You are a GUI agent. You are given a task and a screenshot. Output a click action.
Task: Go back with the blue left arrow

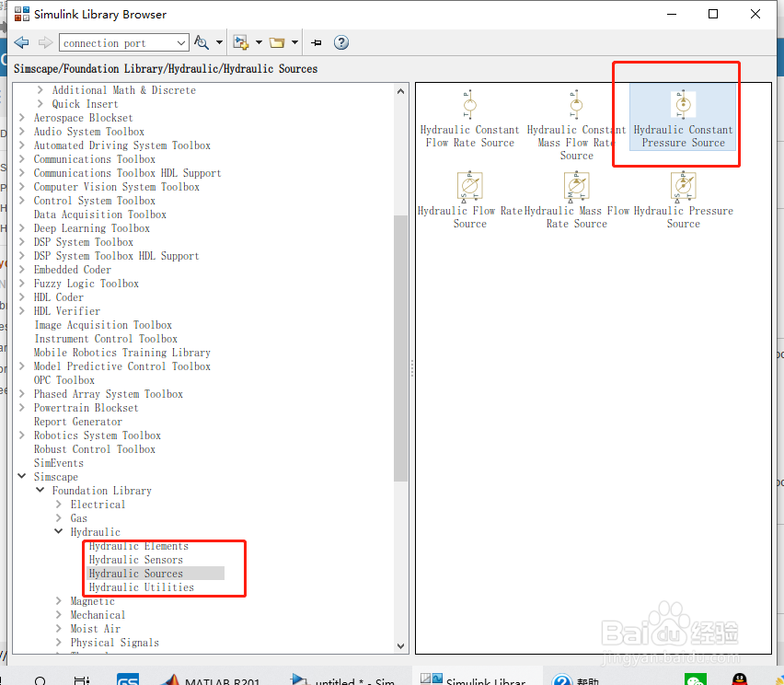[x=21, y=42]
